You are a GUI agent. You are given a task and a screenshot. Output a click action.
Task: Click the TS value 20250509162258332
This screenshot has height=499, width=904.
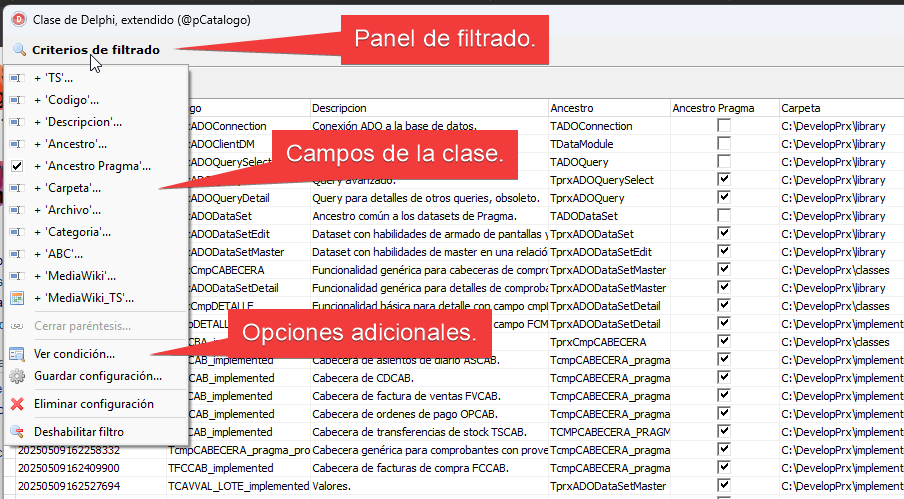pos(69,450)
